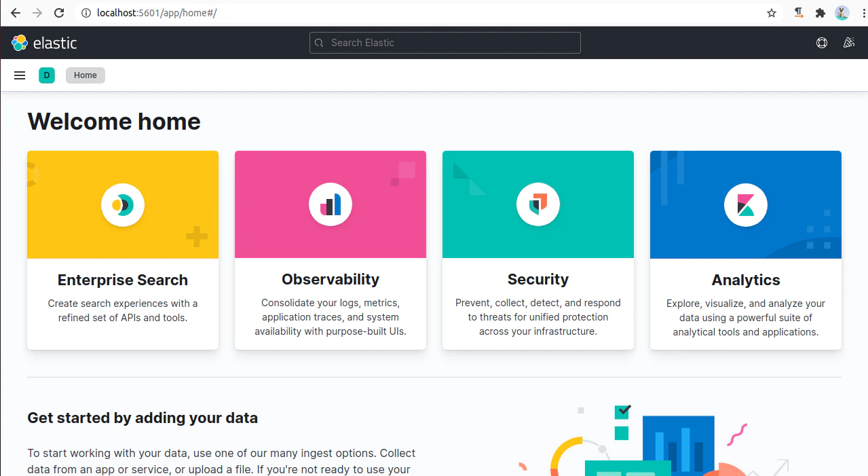Screen dimensions: 868x476
Task: Open the Enterprise Search card title
Action: 123,280
